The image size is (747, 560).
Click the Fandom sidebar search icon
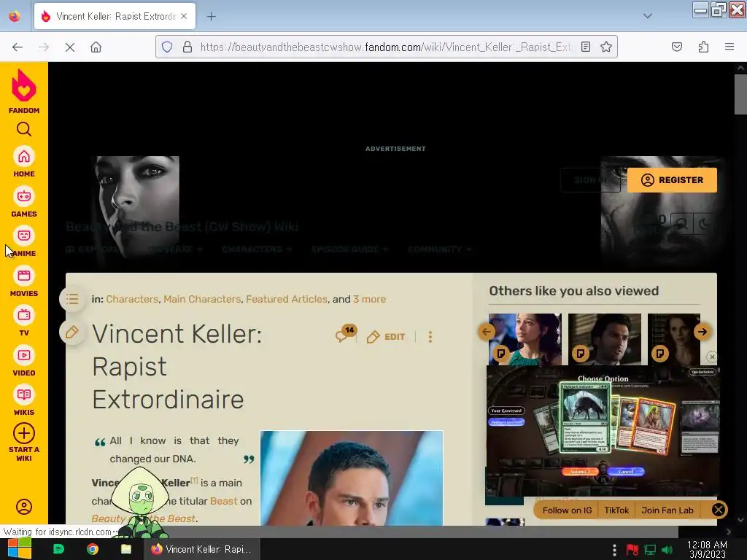pos(24,129)
